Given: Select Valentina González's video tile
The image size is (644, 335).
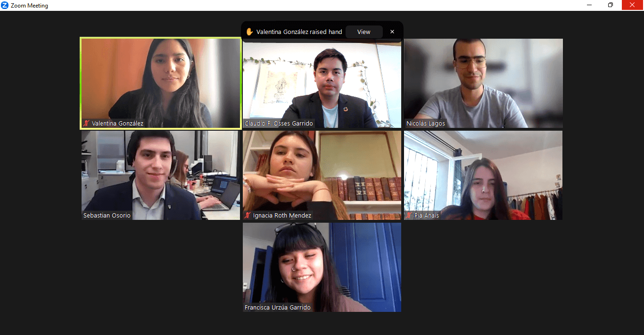Looking at the screenshot, I should pyautogui.click(x=161, y=83).
